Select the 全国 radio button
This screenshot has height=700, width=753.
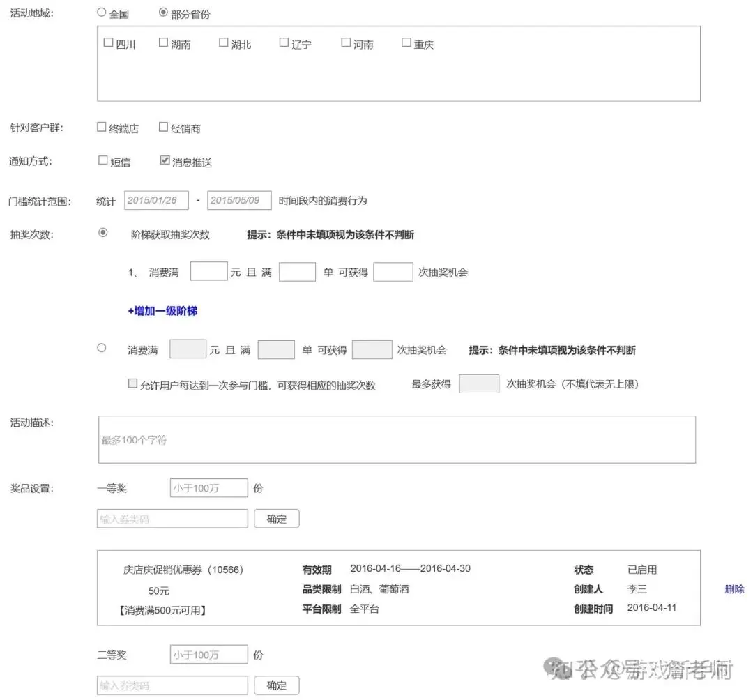(x=102, y=12)
